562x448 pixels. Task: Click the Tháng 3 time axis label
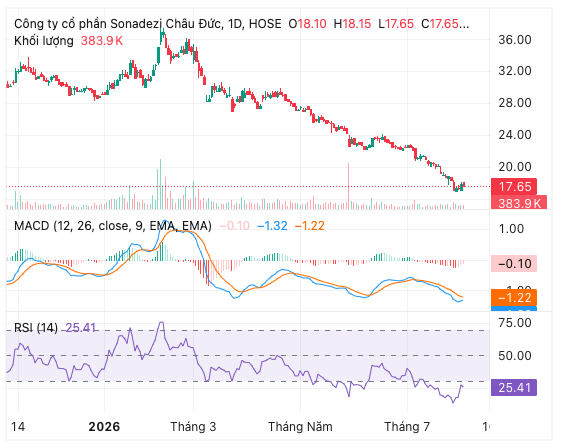(x=193, y=426)
